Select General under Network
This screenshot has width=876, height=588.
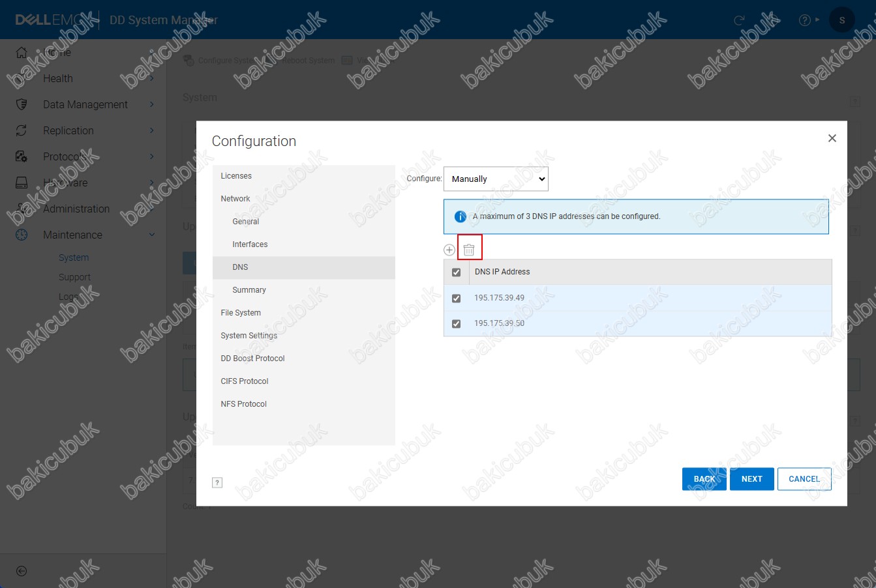[x=304, y=222]
